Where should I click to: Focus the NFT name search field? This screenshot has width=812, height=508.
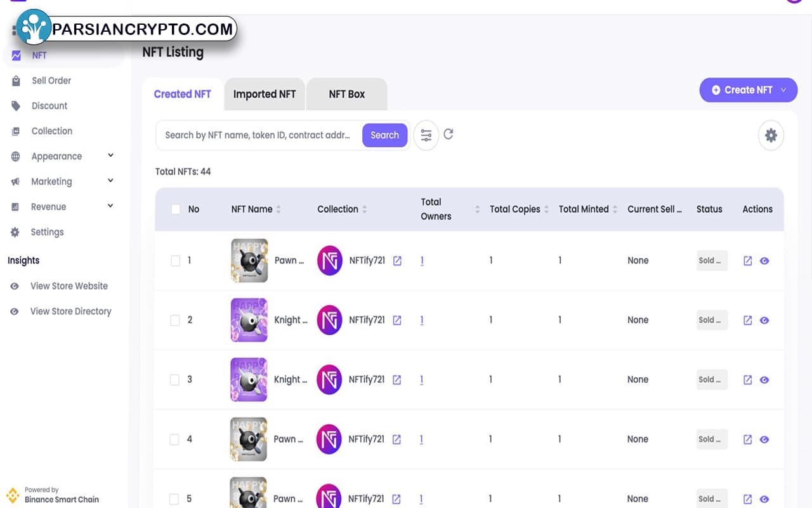click(259, 135)
